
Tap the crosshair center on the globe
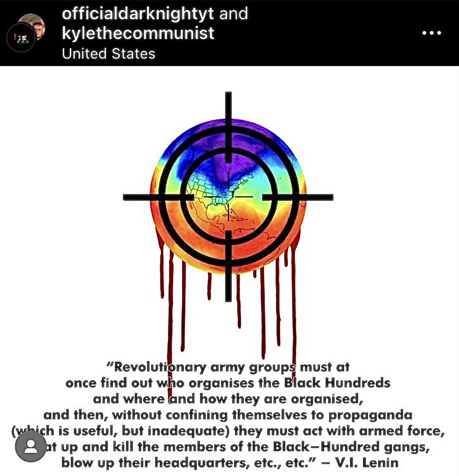pyautogui.click(x=228, y=197)
